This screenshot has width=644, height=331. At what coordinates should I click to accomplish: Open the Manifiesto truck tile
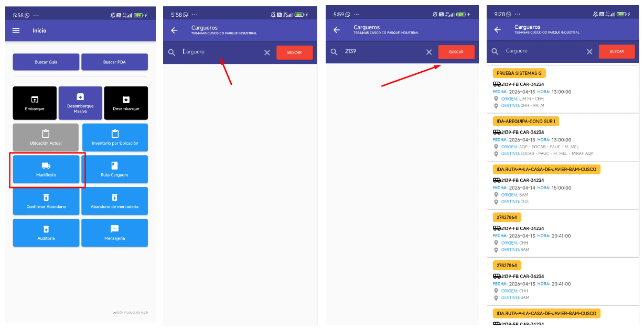(x=46, y=169)
